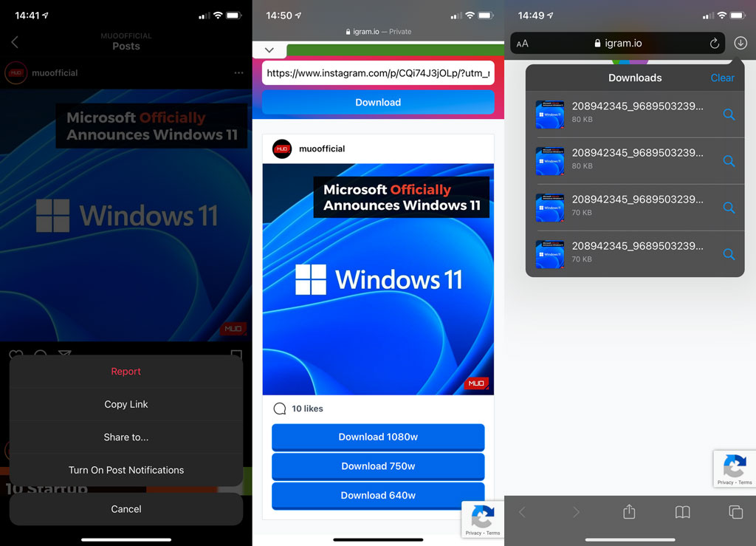Open Safari text size AA menu
The height and width of the screenshot is (546, 756).
tap(523, 44)
